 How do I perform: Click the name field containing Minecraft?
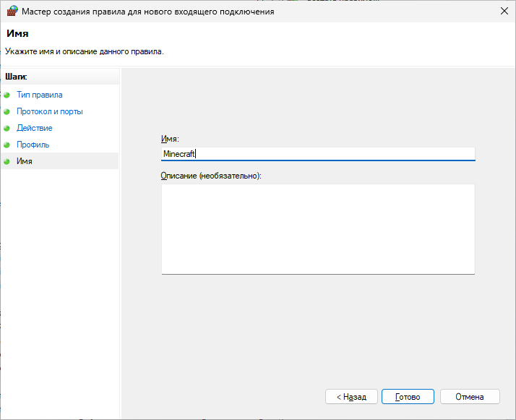(318, 153)
